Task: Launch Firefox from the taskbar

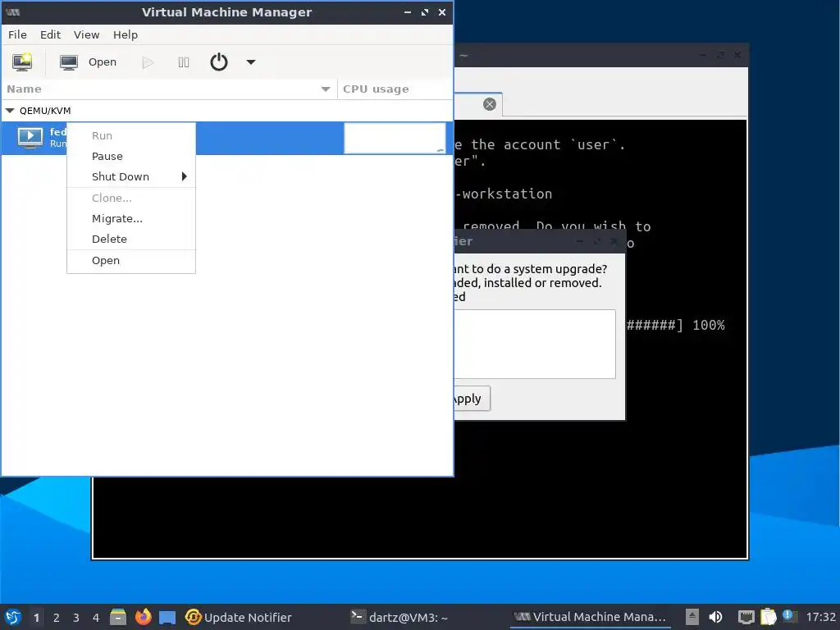Action: 143,617
